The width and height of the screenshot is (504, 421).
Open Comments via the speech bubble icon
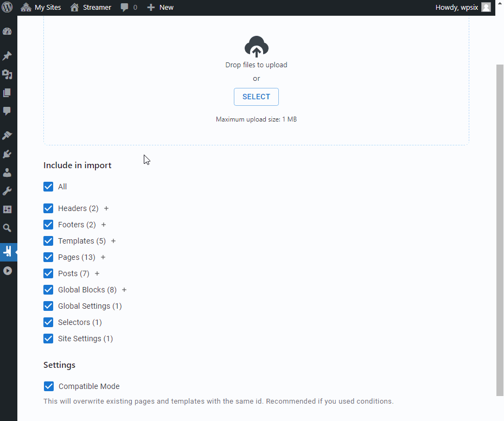click(x=8, y=111)
